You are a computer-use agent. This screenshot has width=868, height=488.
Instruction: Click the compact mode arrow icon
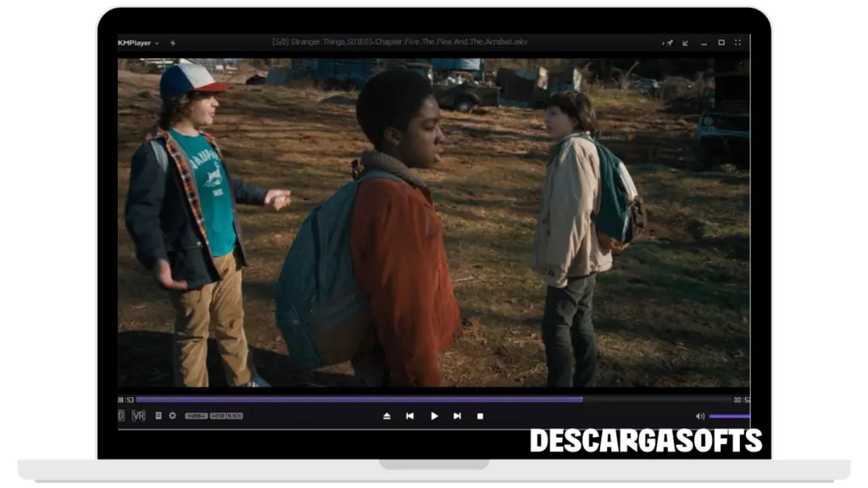click(x=686, y=42)
